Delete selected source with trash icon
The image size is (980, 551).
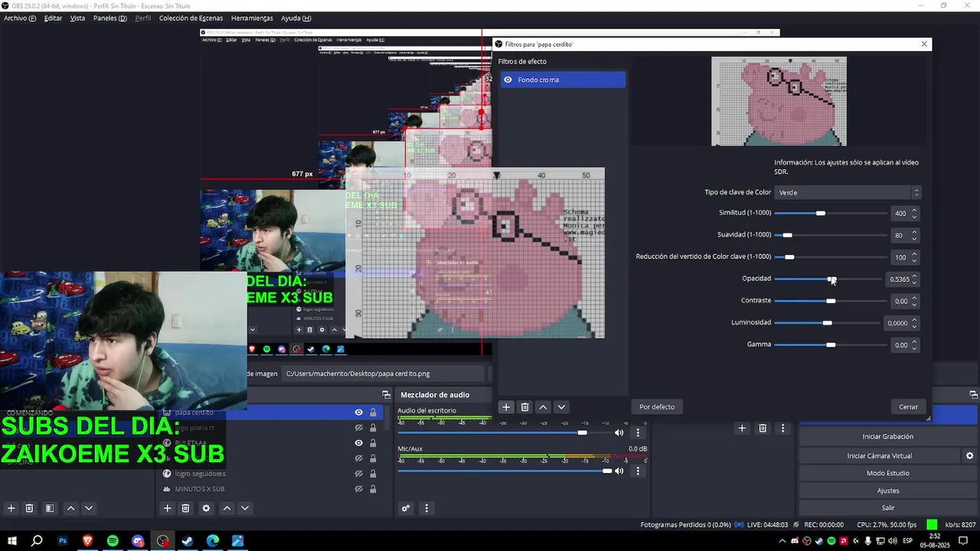tap(185, 508)
